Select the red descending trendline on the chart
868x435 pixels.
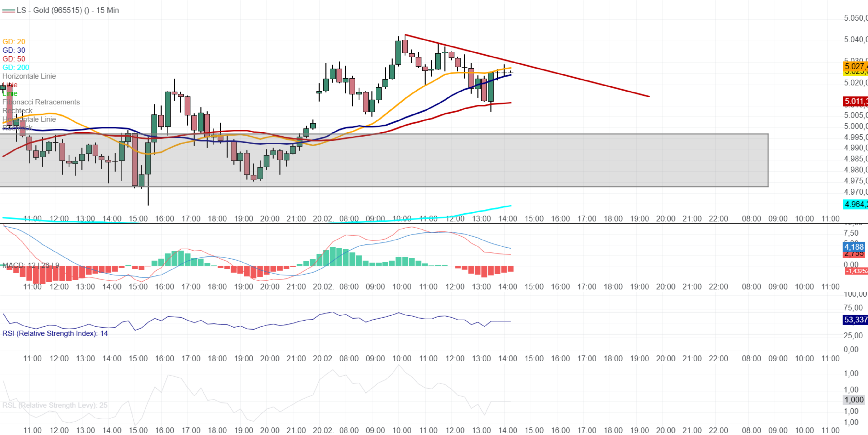click(x=573, y=77)
